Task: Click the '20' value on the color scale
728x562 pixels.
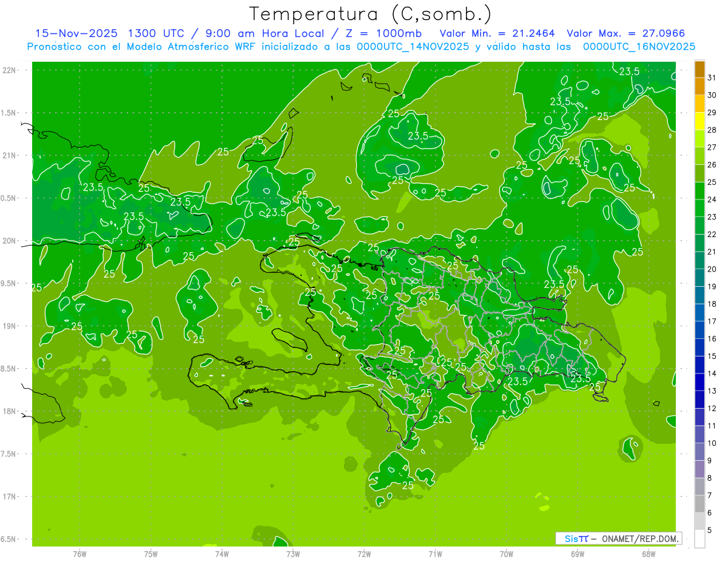Action: pyautogui.click(x=712, y=269)
